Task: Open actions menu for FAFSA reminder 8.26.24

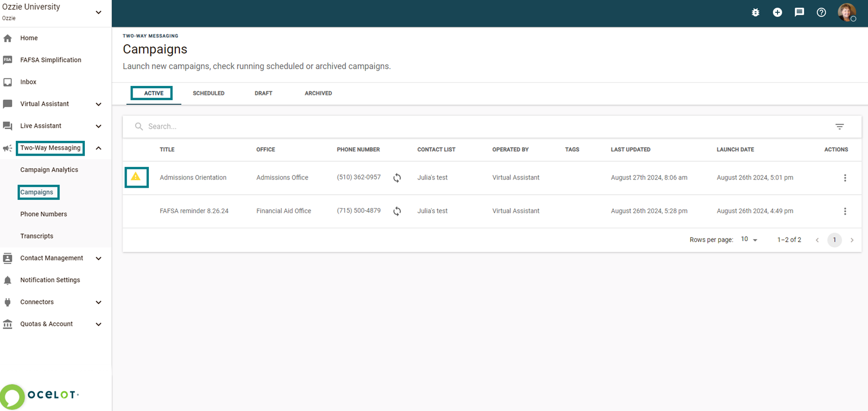Action: 845,211
